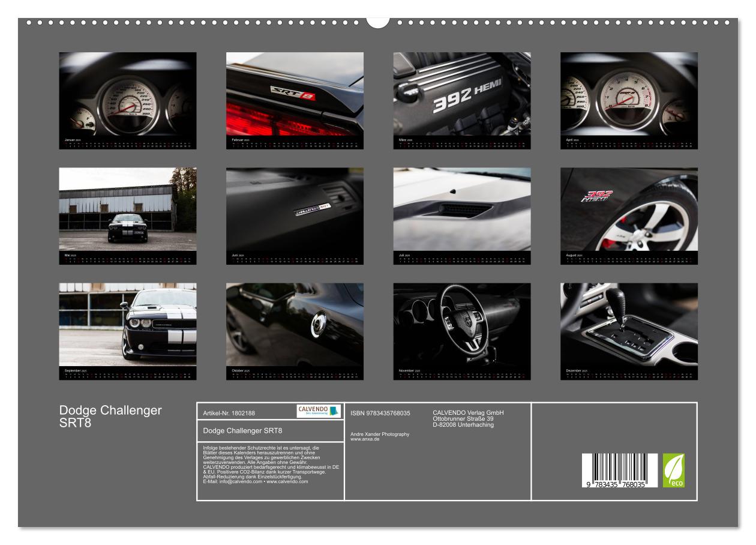Image resolution: width=756 pixels, height=545 pixels.
Task: Click the 'Juni' month label
Action: point(235,255)
